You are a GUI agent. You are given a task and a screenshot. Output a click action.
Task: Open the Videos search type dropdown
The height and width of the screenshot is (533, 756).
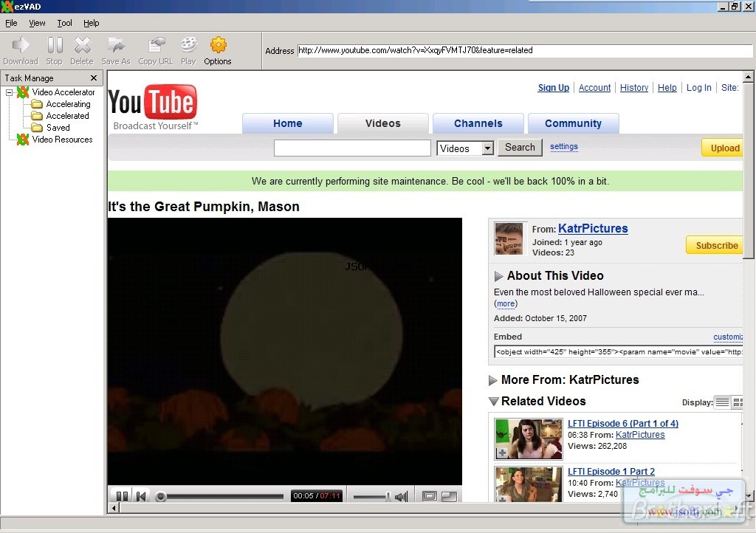tap(465, 148)
